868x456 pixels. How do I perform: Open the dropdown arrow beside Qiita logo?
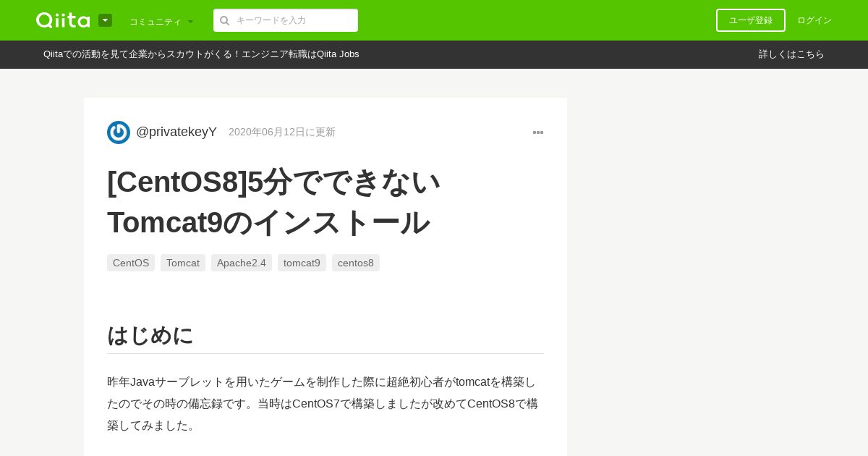point(105,20)
